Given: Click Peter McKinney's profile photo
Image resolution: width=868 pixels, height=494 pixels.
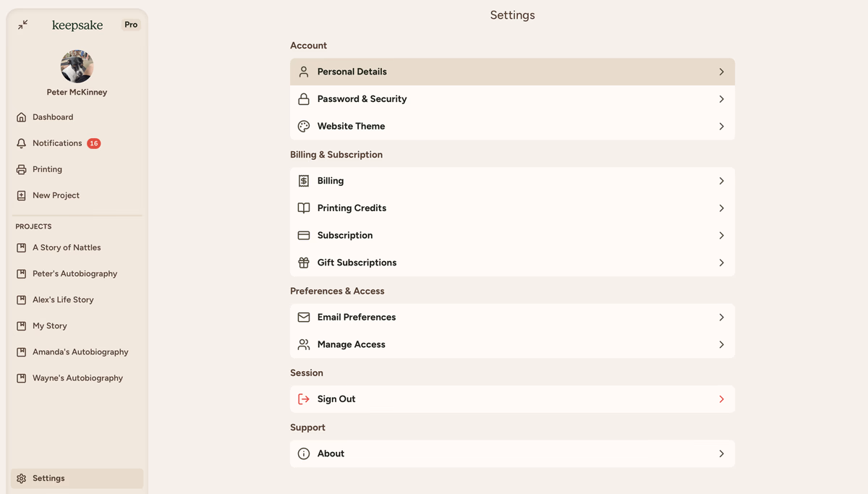Looking at the screenshot, I should pos(77,67).
